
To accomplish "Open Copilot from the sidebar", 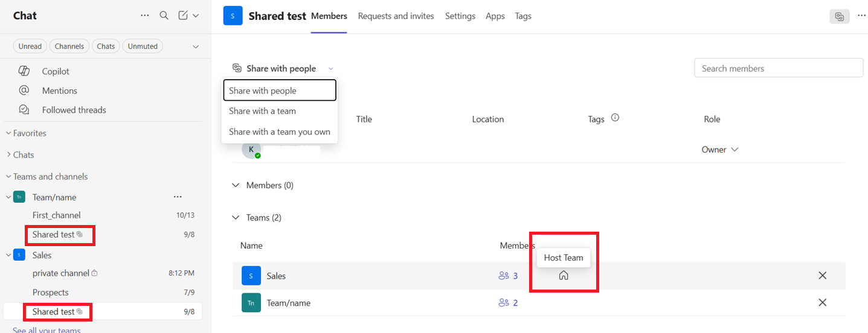I will tap(55, 71).
